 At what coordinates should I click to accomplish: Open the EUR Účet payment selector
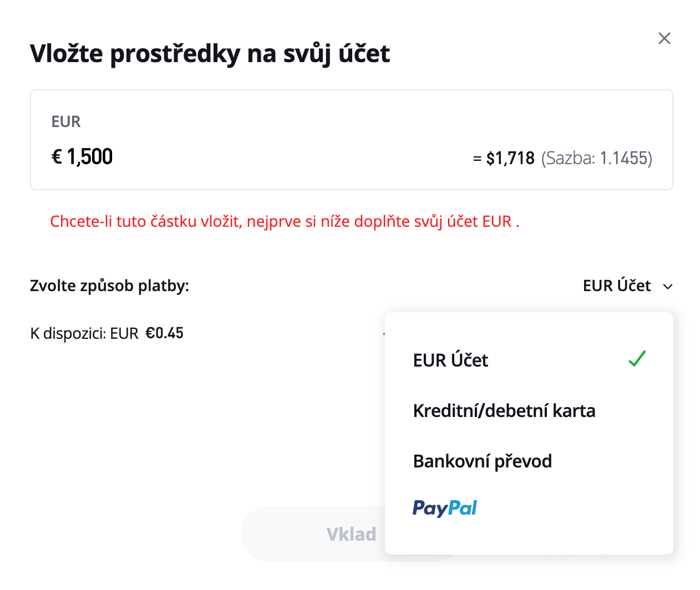617,286
